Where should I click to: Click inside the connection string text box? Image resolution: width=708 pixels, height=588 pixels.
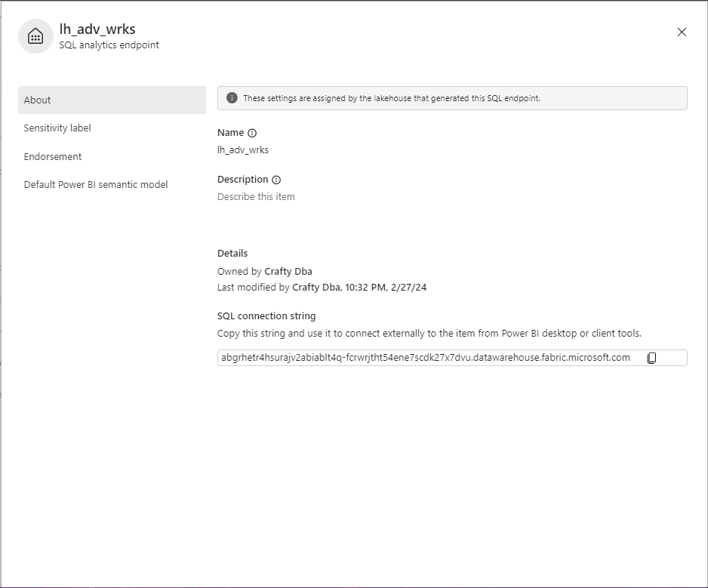(426, 358)
